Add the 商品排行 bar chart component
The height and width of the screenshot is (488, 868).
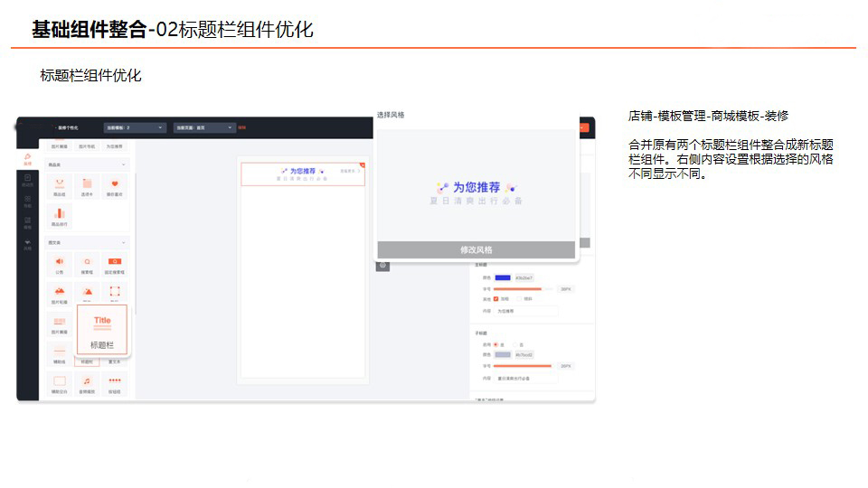point(60,217)
